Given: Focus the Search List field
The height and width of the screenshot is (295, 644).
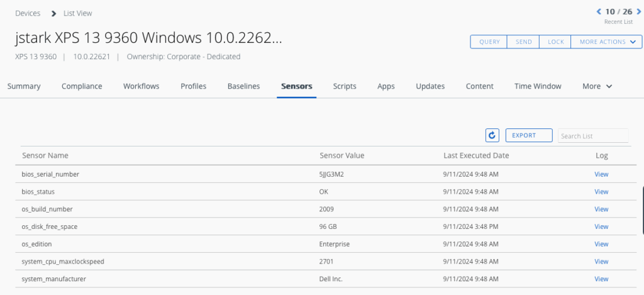Looking at the screenshot, I should (592, 136).
